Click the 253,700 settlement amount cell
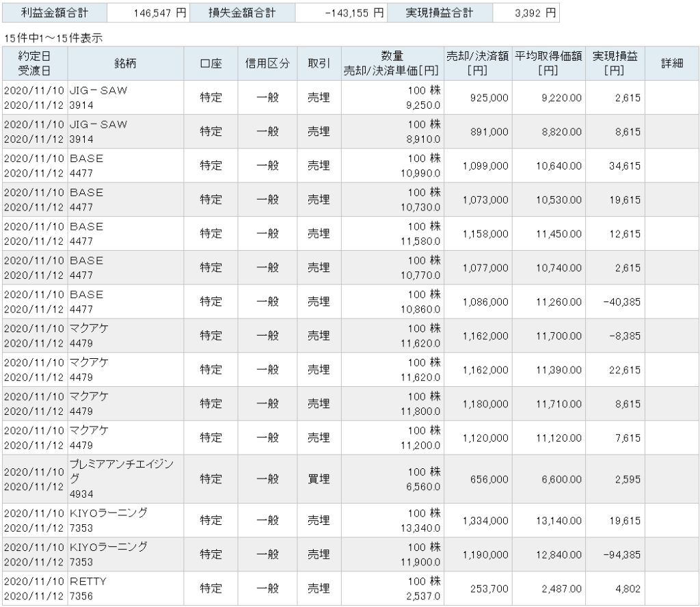700x607 pixels. (478, 589)
